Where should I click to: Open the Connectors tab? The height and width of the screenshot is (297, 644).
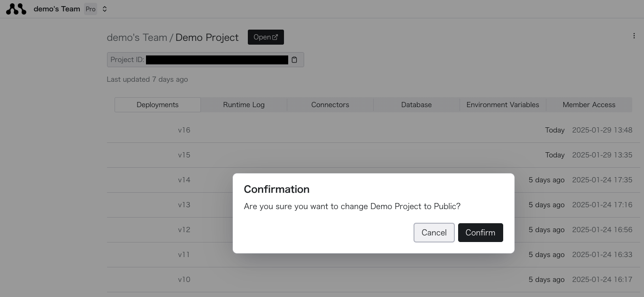(330, 104)
